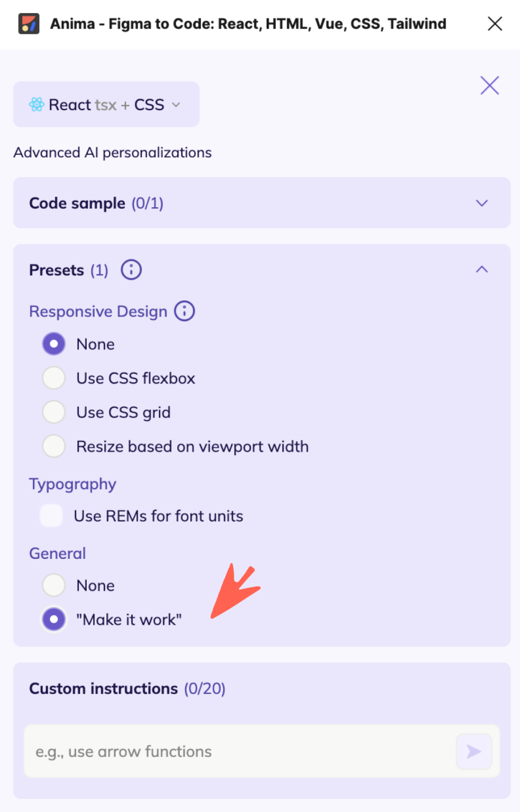Collapse the Presets section
Viewport: 520px width, 812px height.
481,269
